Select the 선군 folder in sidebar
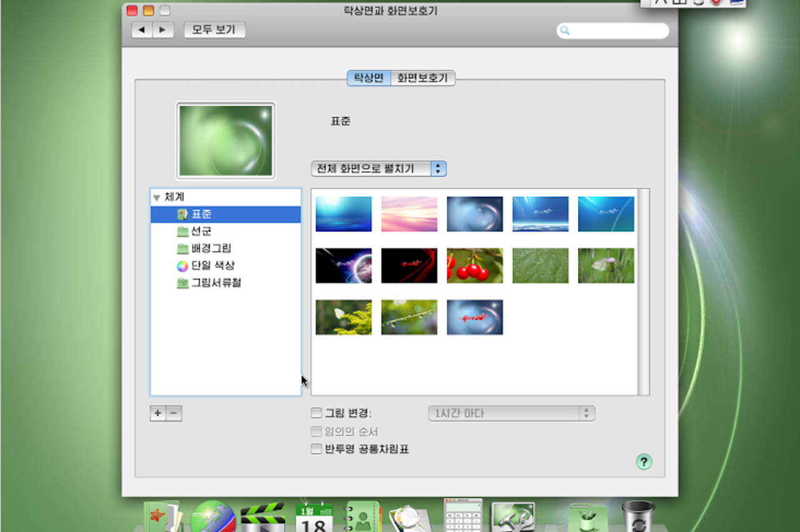The image size is (800, 532). pos(201,232)
